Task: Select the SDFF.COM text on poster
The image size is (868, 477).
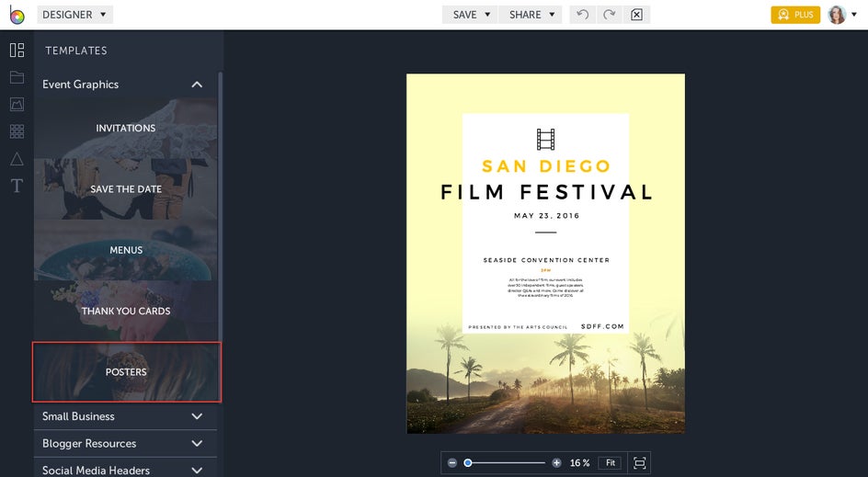Action: [602, 326]
